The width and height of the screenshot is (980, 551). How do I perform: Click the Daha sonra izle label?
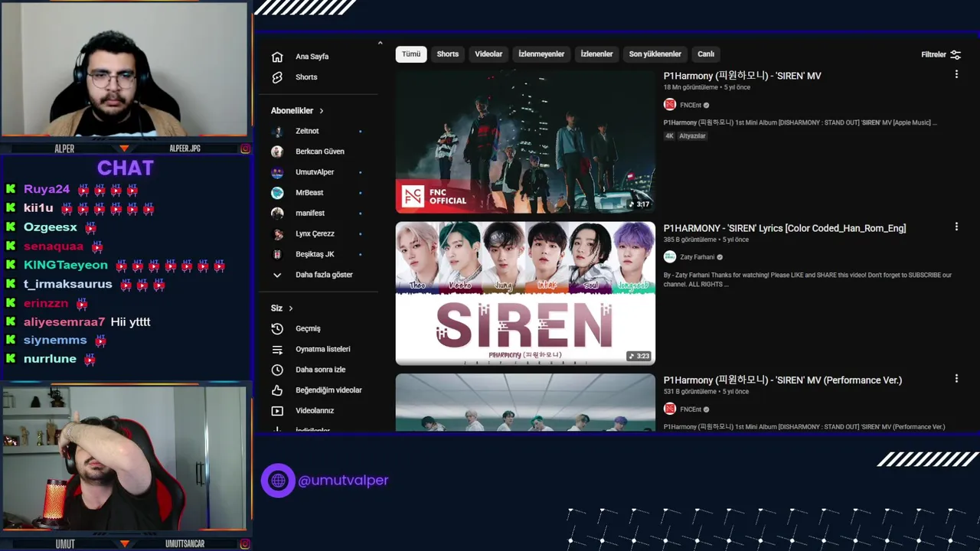(x=321, y=370)
